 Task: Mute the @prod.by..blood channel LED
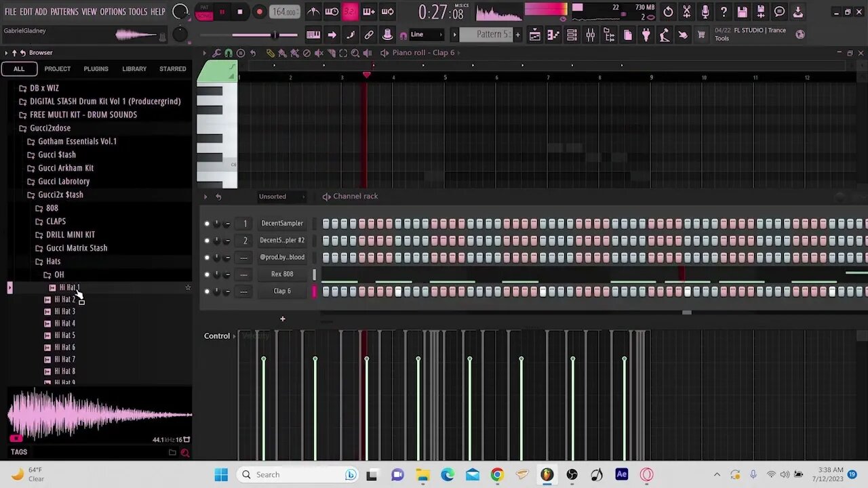click(x=207, y=258)
